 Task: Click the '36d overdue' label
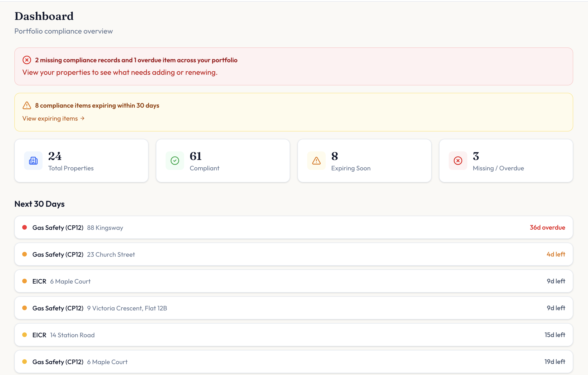[x=547, y=228]
